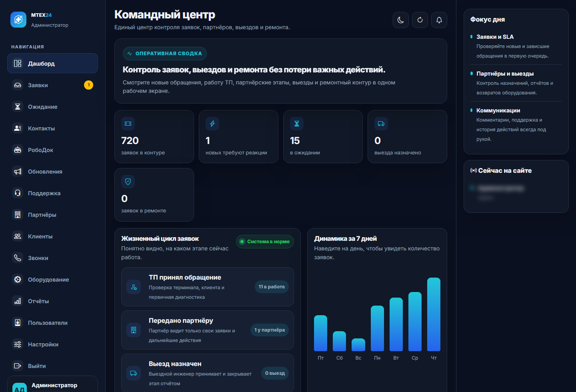576x392 pixels.
Task: Click the Пн bar in chart
Action: [x=377, y=328]
